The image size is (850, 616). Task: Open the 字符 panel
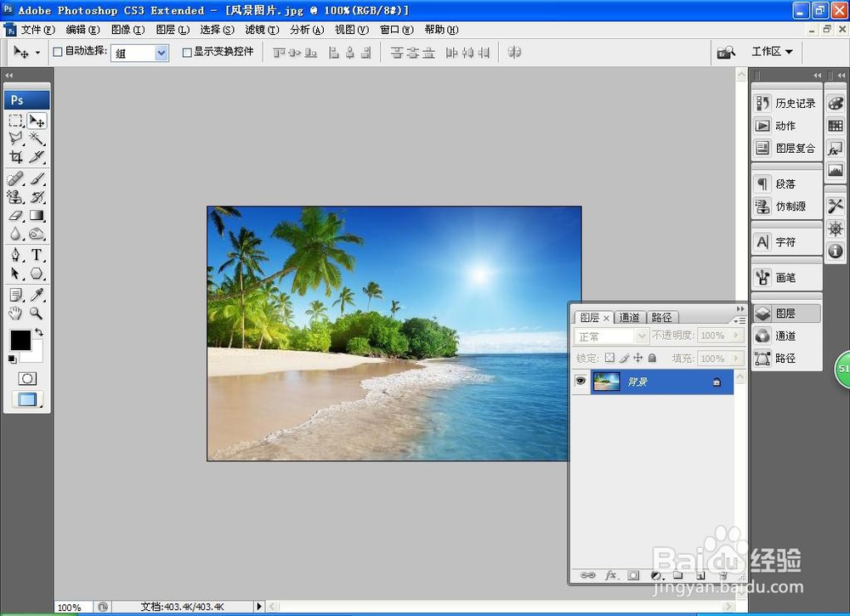pos(785,241)
